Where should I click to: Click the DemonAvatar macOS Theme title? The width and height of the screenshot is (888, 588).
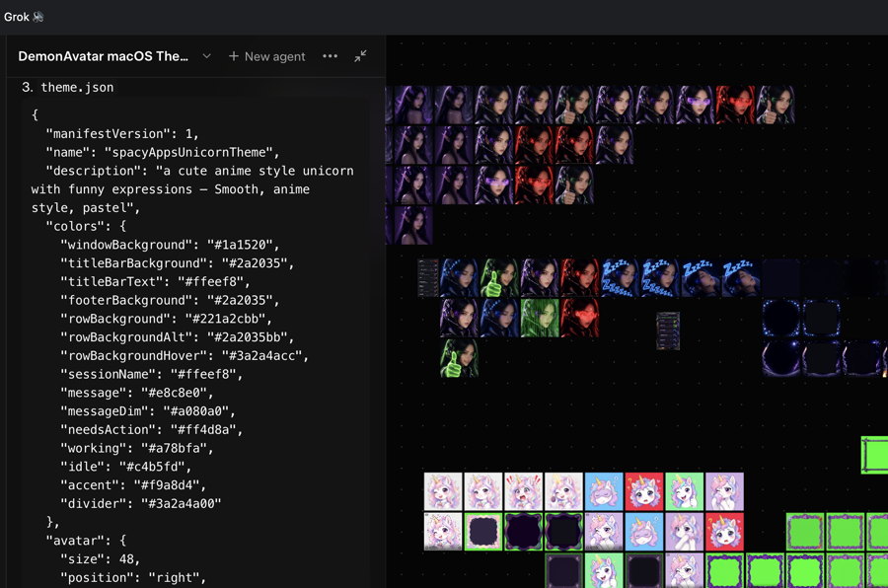pos(103,56)
